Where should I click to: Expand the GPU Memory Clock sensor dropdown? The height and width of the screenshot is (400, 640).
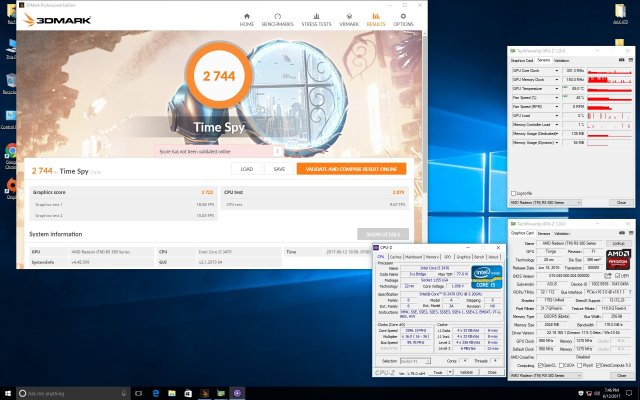click(556, 80)
